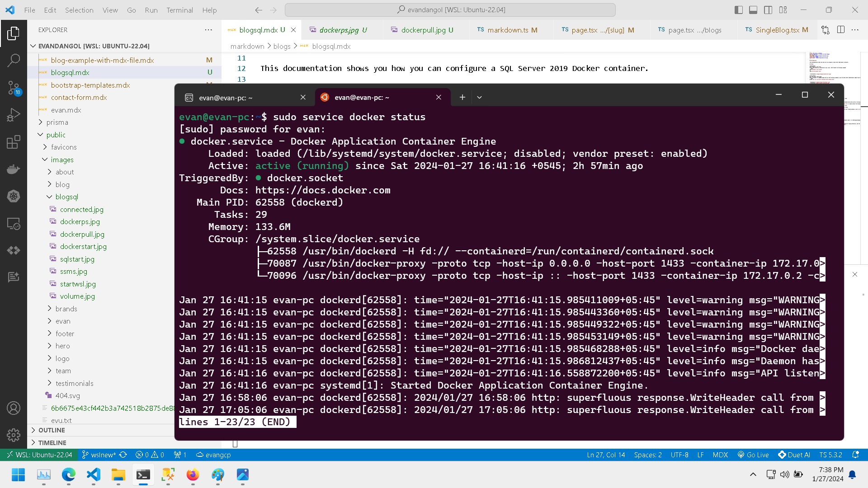
Task: Close the Ubuntu terminal tab
Action: tap(439, 97)
